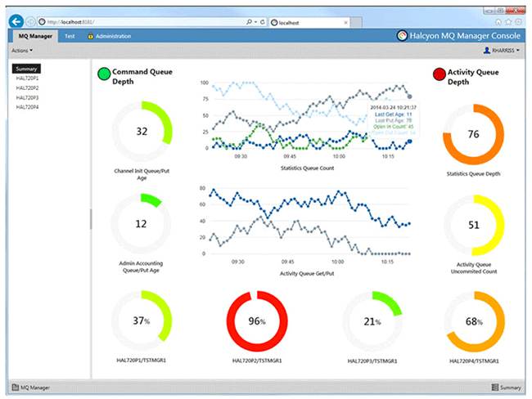Click the 2014-03-24 10:21:37 chart tooltip
The width and height of the screenshot is (532, 399).
point(393,119)
